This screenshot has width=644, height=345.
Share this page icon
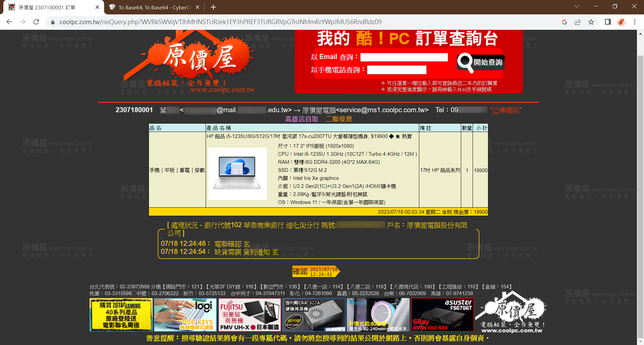tap(578, 22)
